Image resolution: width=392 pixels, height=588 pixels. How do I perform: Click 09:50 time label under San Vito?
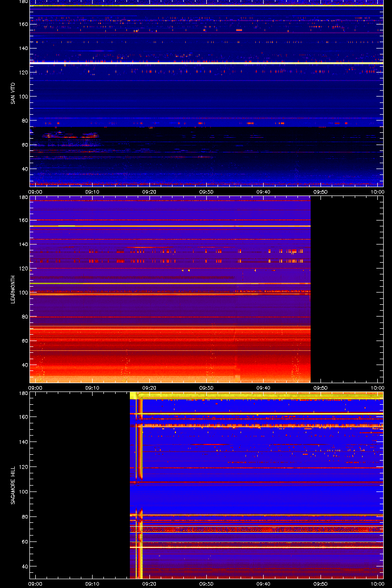[320, 192]
